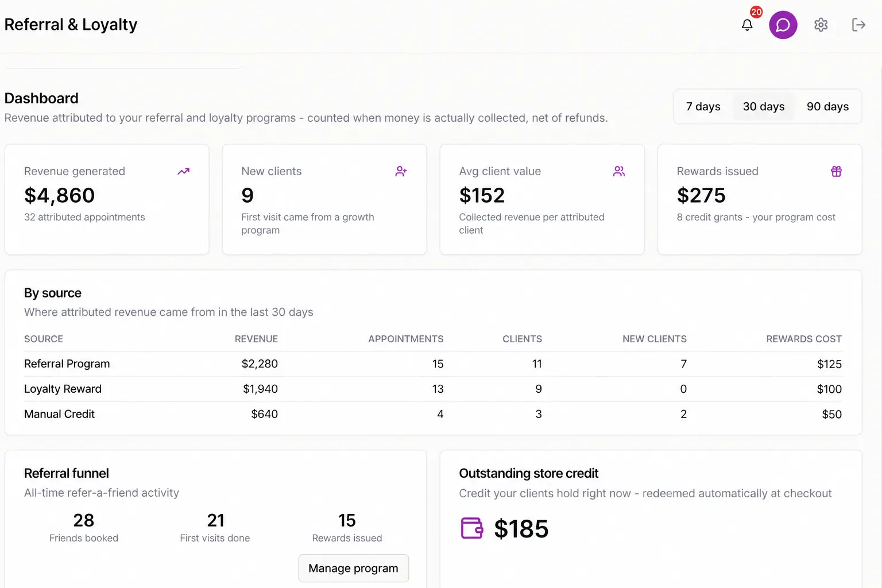Click the users icon on Avg client value
The width and height of the screenshot is (882, 588).
click(619, 171)
